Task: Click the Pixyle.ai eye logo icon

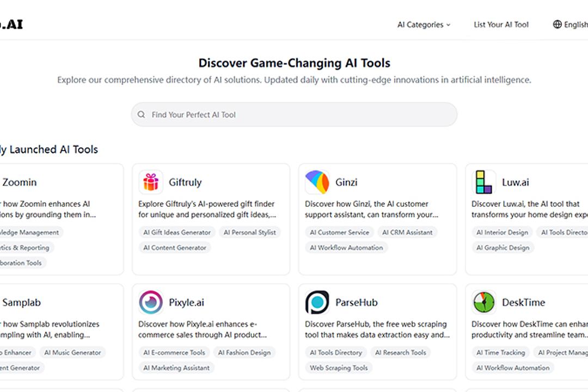Action: [151, 303]
